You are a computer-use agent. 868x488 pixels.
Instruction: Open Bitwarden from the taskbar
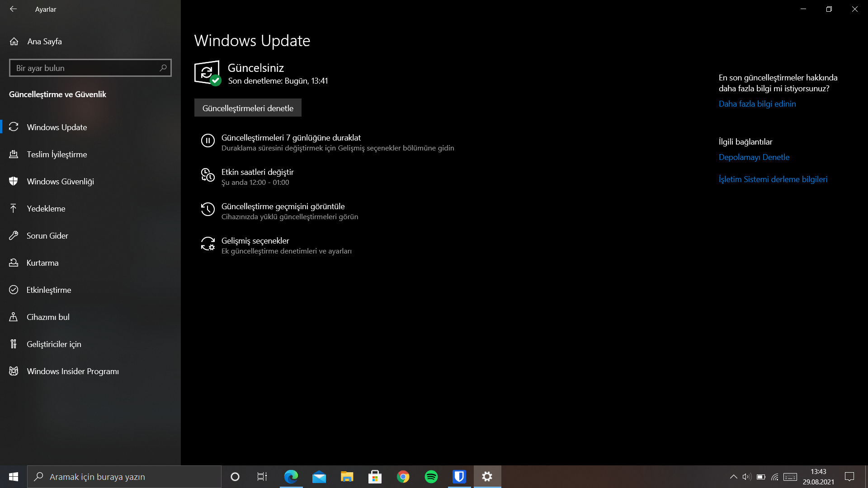(x=459, y=477)
